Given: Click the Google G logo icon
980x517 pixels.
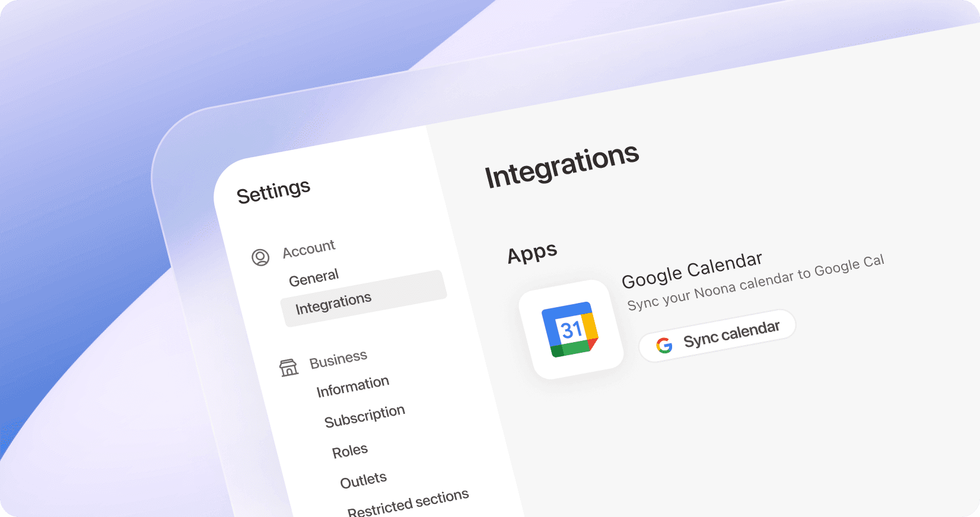Looking at the screenshot, I should [x=664, y=345].
